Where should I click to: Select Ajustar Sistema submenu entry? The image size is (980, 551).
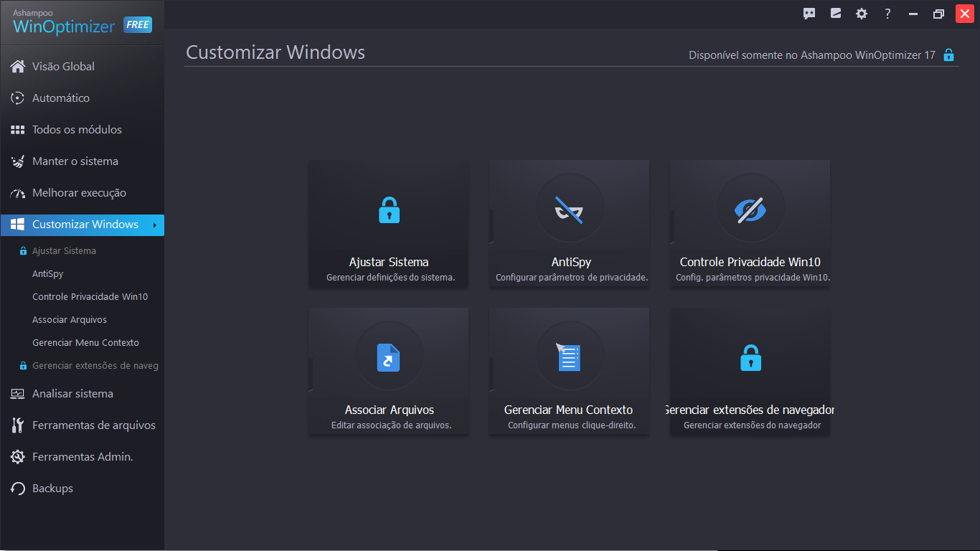tap(64, 251)
